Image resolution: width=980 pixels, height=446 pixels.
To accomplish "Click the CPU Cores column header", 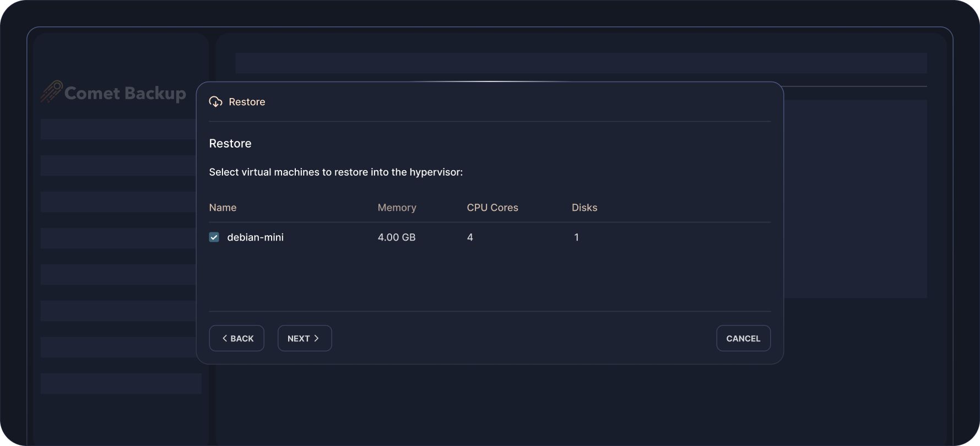I will [492, 208].
